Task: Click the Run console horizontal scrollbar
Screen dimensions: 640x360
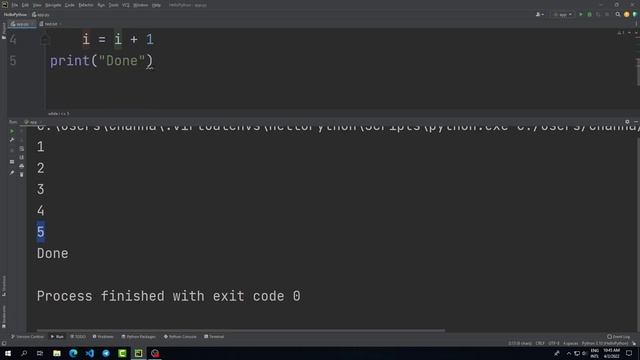Action: (x=241, y=330)
